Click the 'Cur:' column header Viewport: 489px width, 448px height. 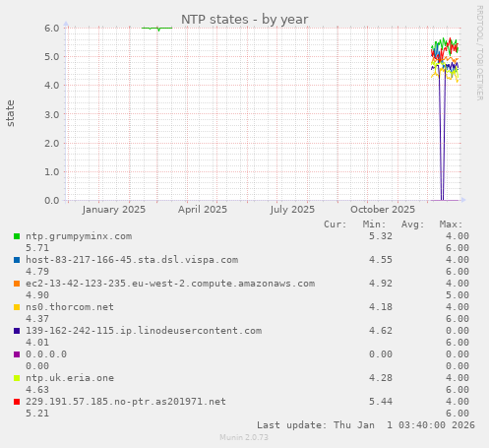pyautogui.click(x=336, y=224)
